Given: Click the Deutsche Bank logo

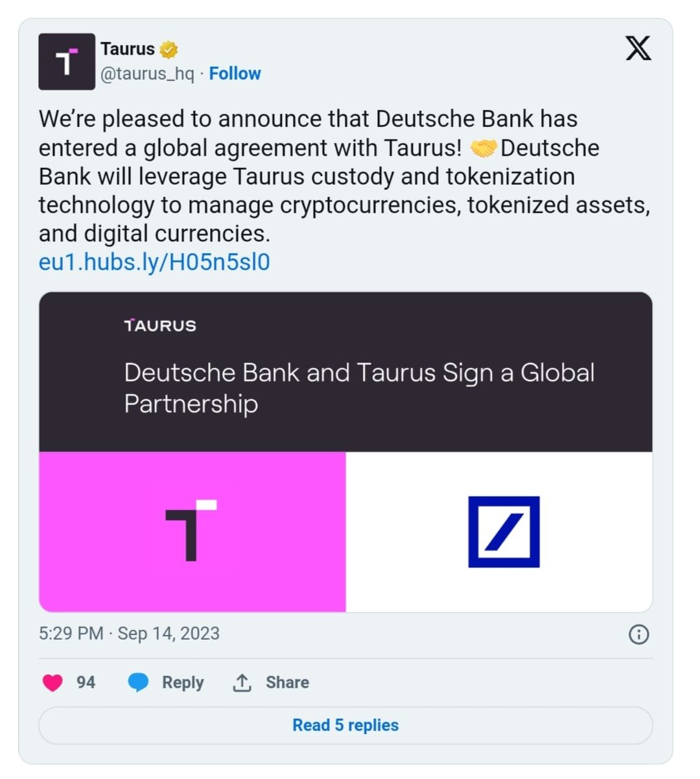Looking at the screenshot, I should pyautogui.click(x=504, y=531).
